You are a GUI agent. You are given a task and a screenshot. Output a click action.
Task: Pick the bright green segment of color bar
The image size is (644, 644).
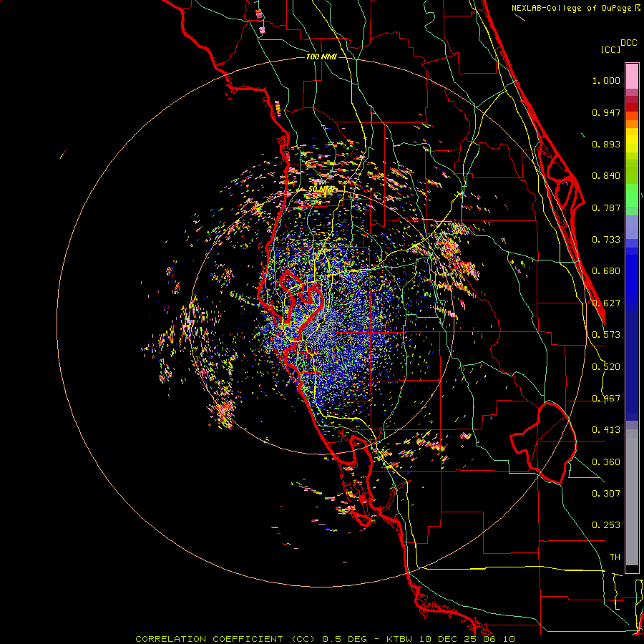(x=632, y=195)
